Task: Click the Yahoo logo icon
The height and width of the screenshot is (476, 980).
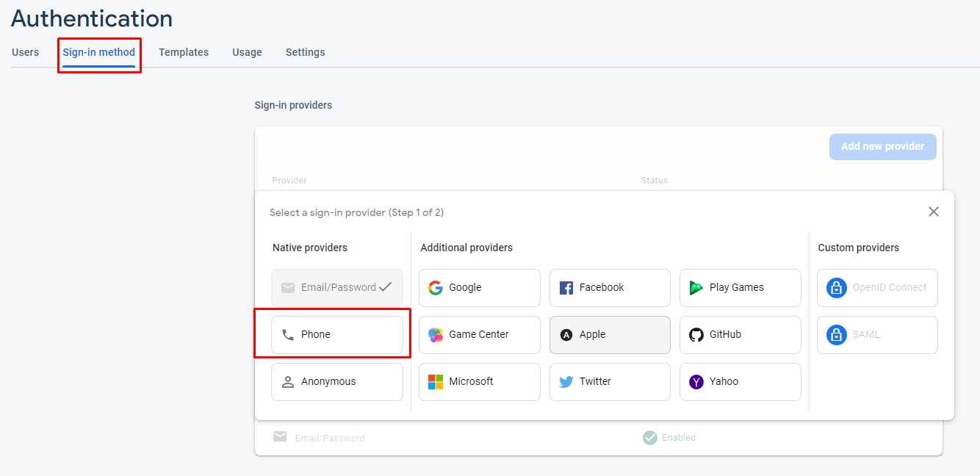Action: coord(696,382)
